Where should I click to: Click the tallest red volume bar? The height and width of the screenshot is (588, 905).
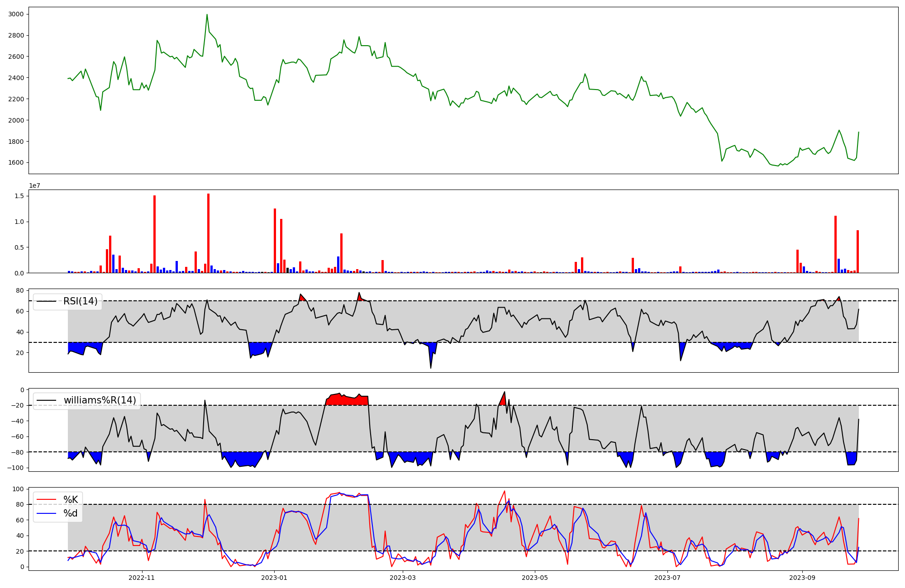[x=208, y=233]
